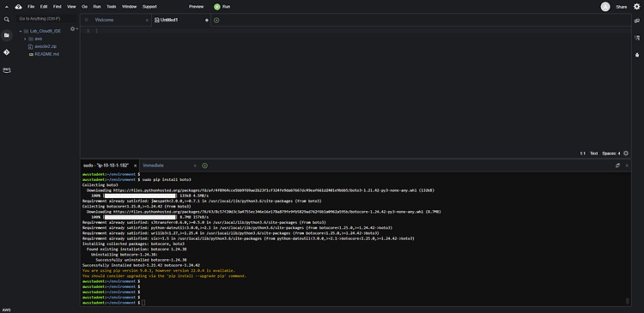644x313 pixels.
Task: Click the Untitled1 tab unsaved dot
Action: pyautogui.click(x=207, y=20)
